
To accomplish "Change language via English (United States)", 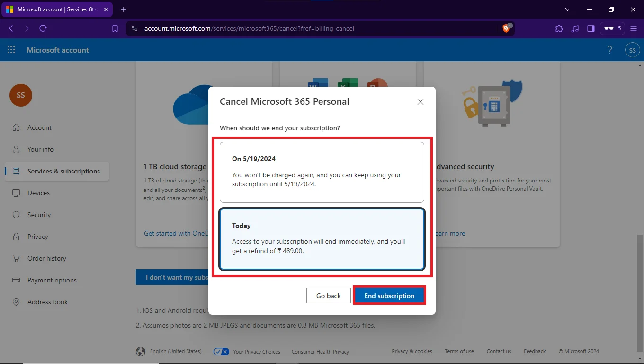I will [176, 352].
